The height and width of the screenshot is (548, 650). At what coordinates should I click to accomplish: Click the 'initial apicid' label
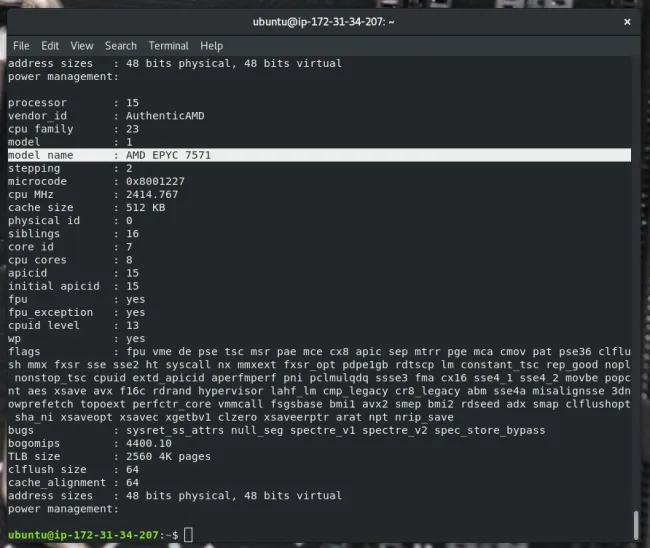click(x=54, y=286)
